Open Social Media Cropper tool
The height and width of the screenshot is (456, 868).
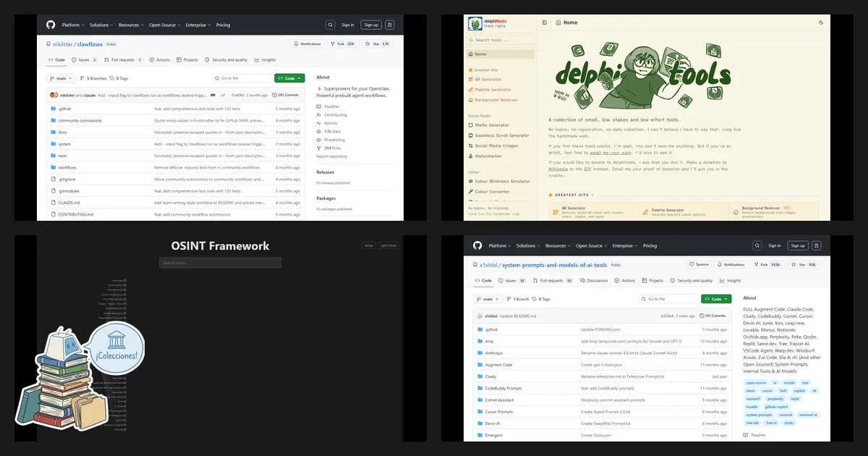coord(496,145)
